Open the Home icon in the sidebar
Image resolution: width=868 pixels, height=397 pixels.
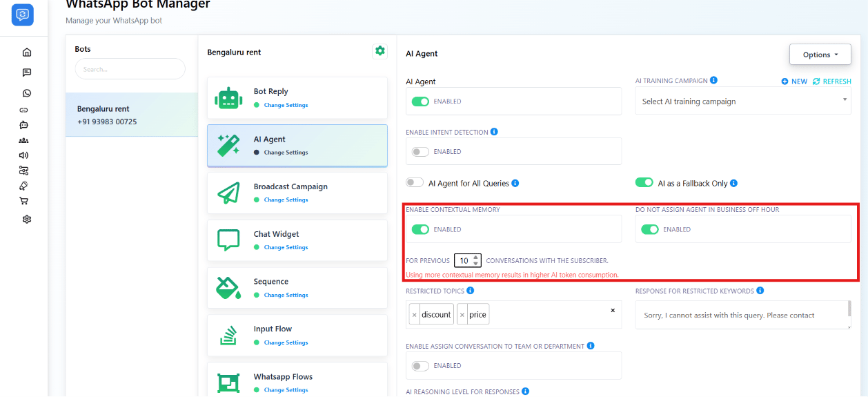27,52
